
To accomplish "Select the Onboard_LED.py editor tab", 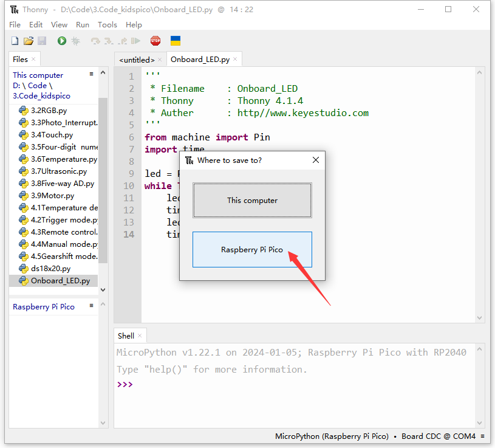I will pyautogui.click(x=200, y=60).
